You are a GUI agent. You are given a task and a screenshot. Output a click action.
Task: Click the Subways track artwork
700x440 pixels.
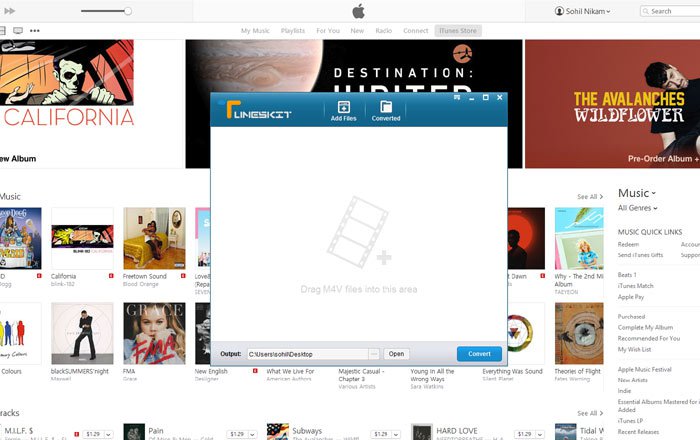pos(278,432)
